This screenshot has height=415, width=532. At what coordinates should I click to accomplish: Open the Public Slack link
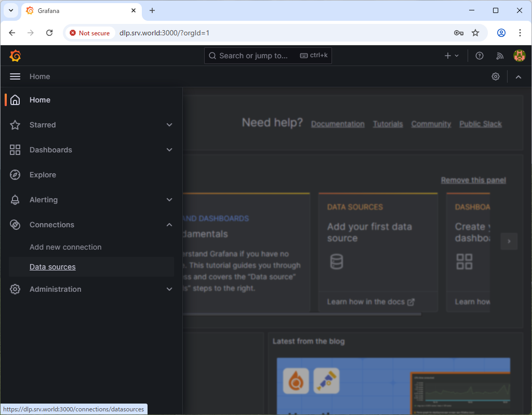(x=481, y=124)
